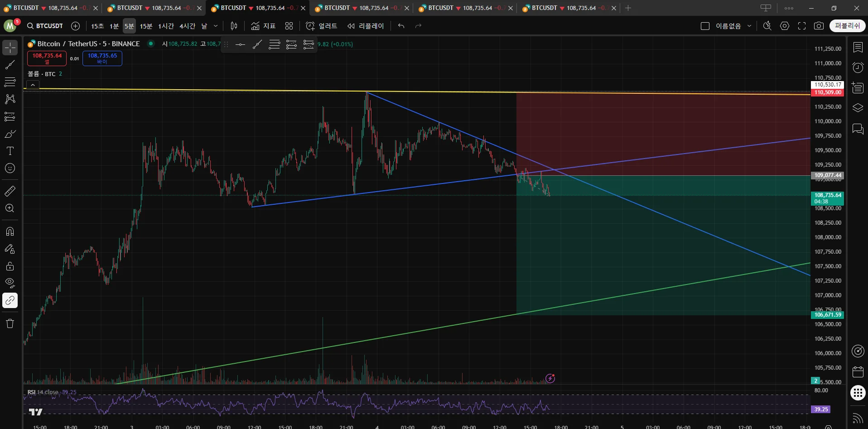Open the object tree layers panel
868x429 pixels.
(858, 108)
